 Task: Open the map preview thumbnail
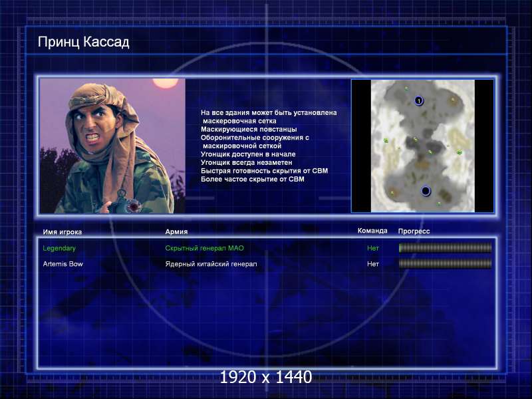[x=422, y=146]
